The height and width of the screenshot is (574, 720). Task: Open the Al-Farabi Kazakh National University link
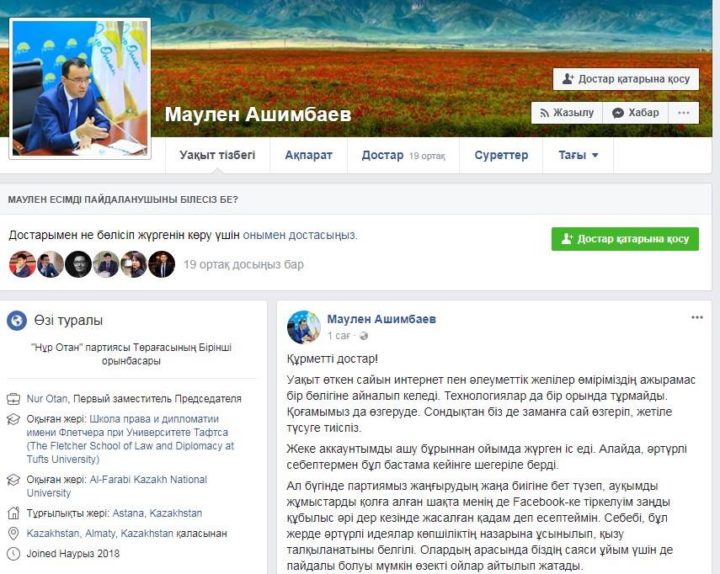[x=117, y=486]
